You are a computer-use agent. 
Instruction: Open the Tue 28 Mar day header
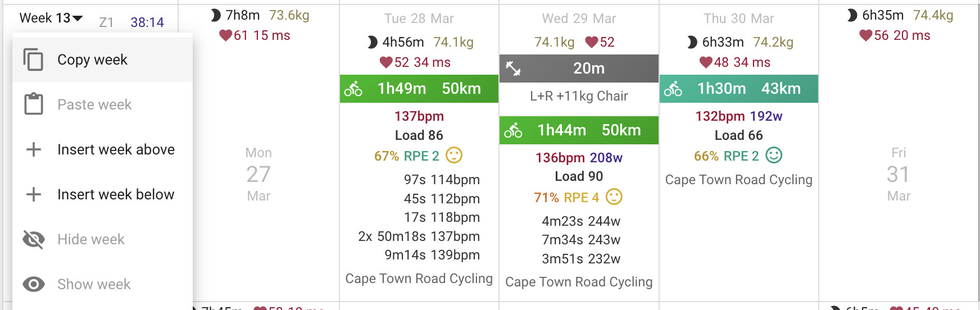[419, 19]
